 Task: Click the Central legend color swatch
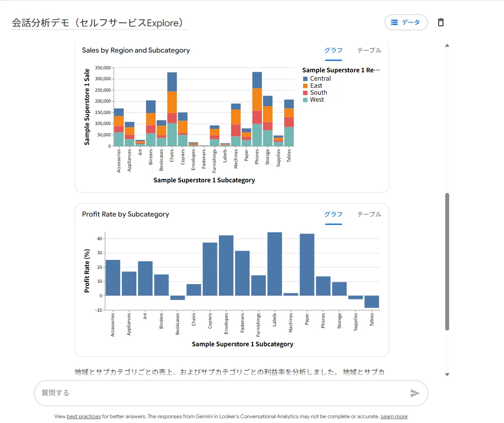point(305,79)
